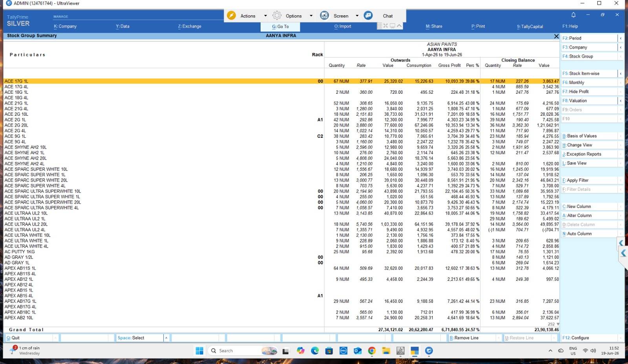Click C: New Column button
This screenshot has height=364, width=628.
click(x=589, y=206)
